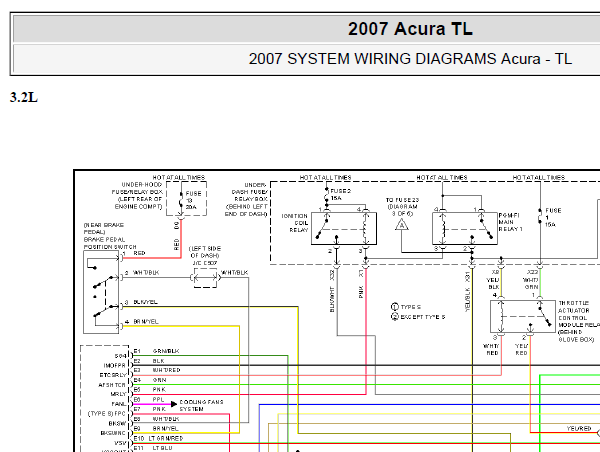This screenshot has width=600, height=452.
Task: Click the "E8 WHT/BLK" connector row
Action: 156,419
